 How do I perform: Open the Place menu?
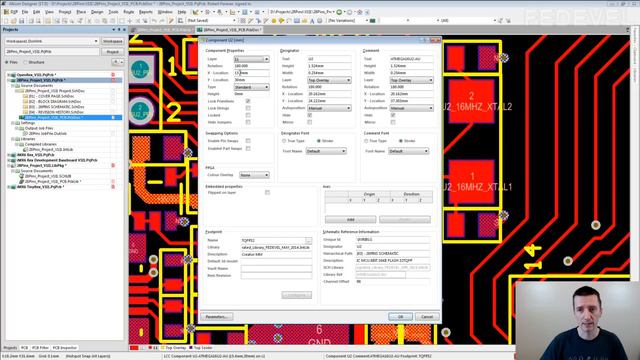(81, 12)
